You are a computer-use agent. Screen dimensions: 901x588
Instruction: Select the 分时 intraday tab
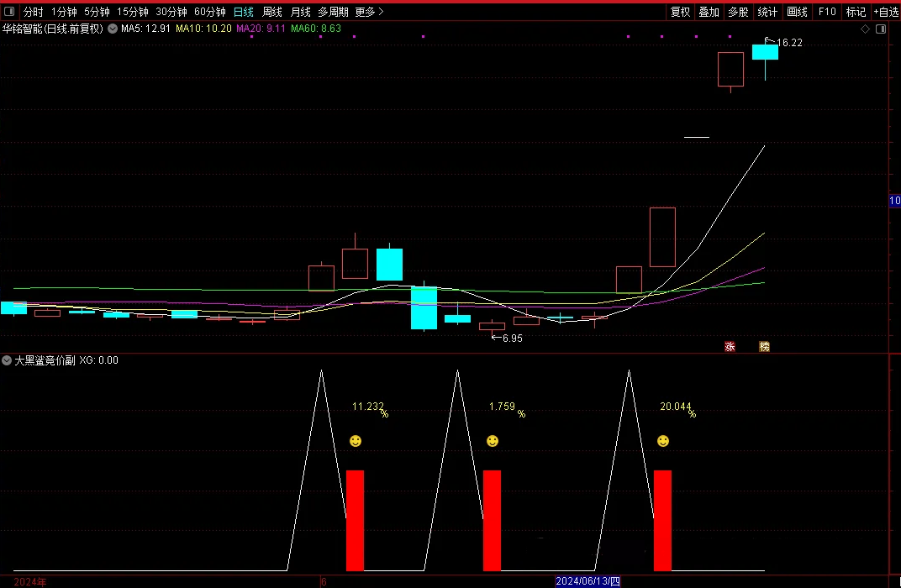(x=33, y=12)
